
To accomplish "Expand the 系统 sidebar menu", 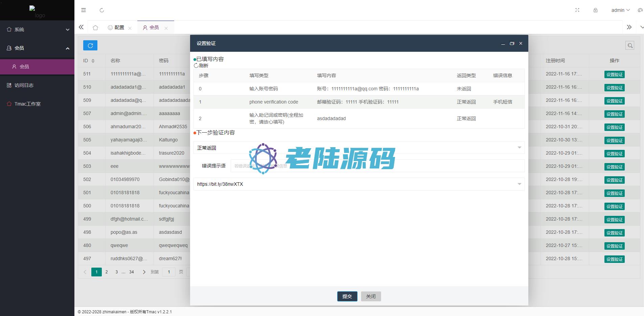I will (37, 29).
